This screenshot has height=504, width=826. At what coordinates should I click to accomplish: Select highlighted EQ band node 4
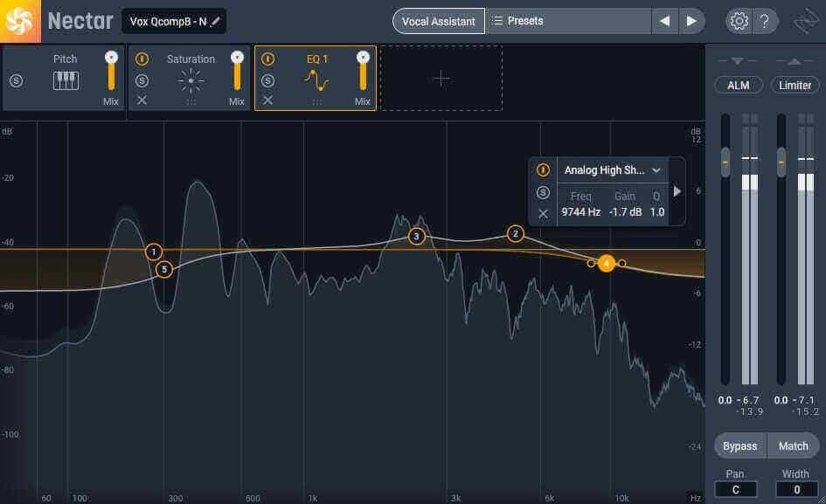[607, 263]
